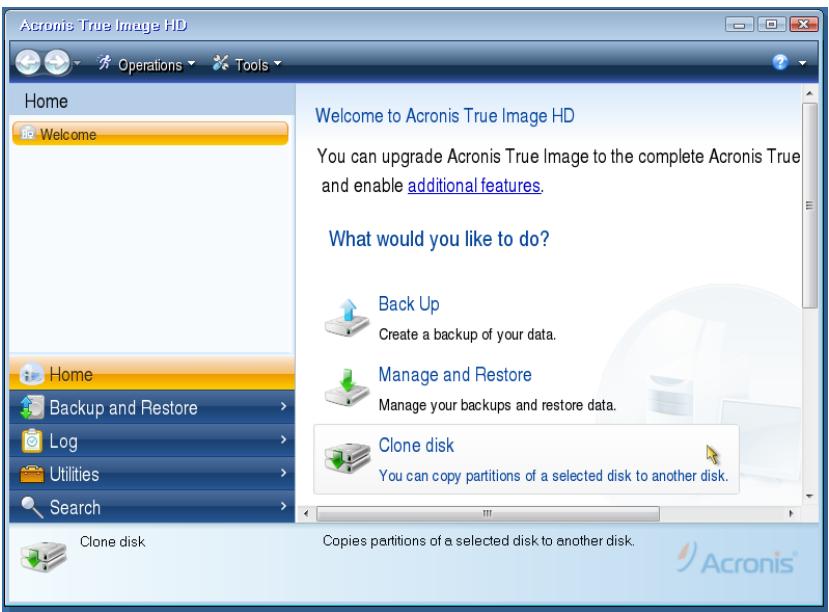This screenshot has height=612, width=829.
Task: Click 'Welcome to Acronis True Image HD' heading
Action: tap(445, 116)
